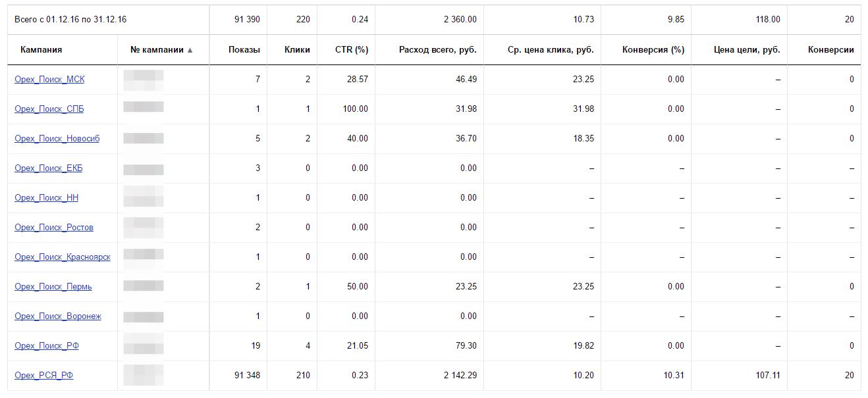Screen dimensions: 868x398
Task: Open campaign Орех_Поиск_МСК
Action: click(49, 80)
